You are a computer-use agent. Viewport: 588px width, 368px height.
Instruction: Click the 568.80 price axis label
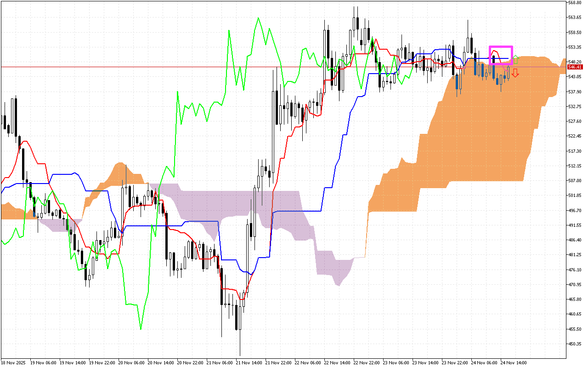point(575,3)
